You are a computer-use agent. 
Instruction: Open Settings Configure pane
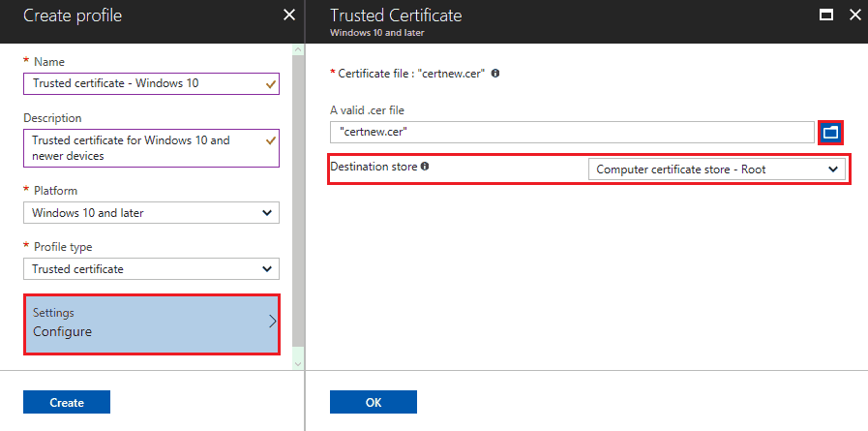(152, 324)
